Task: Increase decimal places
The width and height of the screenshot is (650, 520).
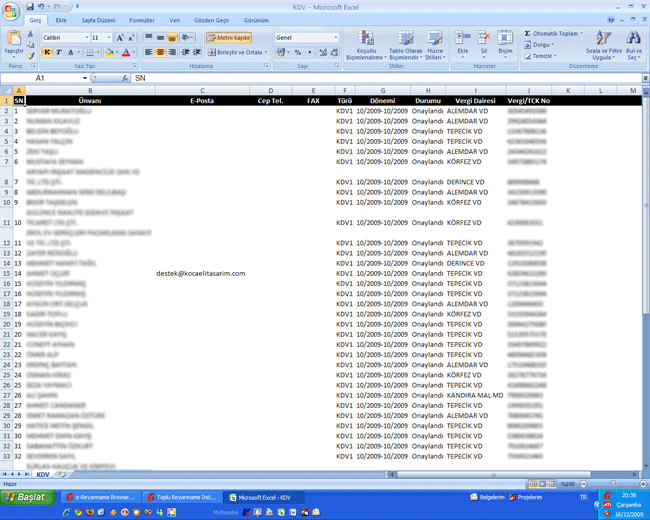Action: point(323,52)
